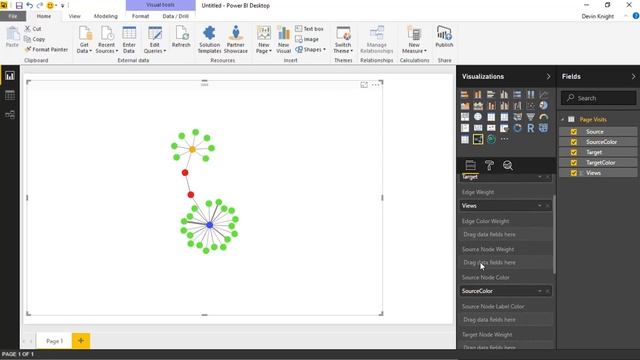Uncheck the Views field
Screen dimensions: 640x360
(574, 173)
